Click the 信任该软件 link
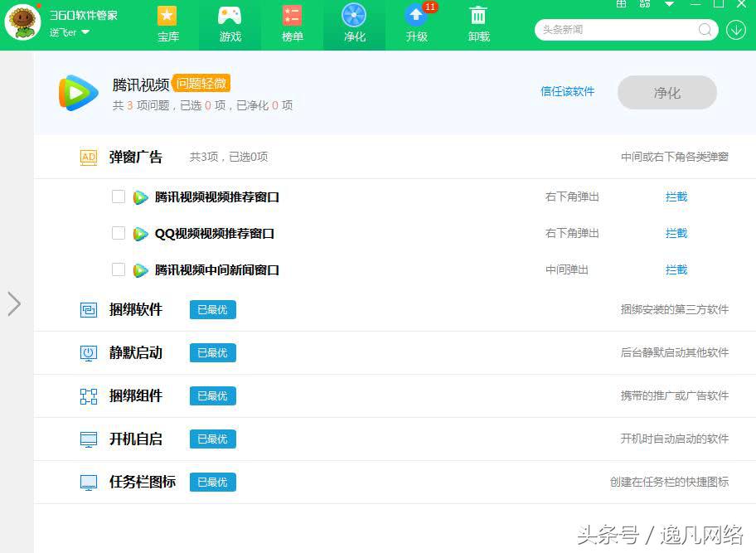The height and width of the screenshot is (553, 756). pyautogui.click(x=568, y=91)
